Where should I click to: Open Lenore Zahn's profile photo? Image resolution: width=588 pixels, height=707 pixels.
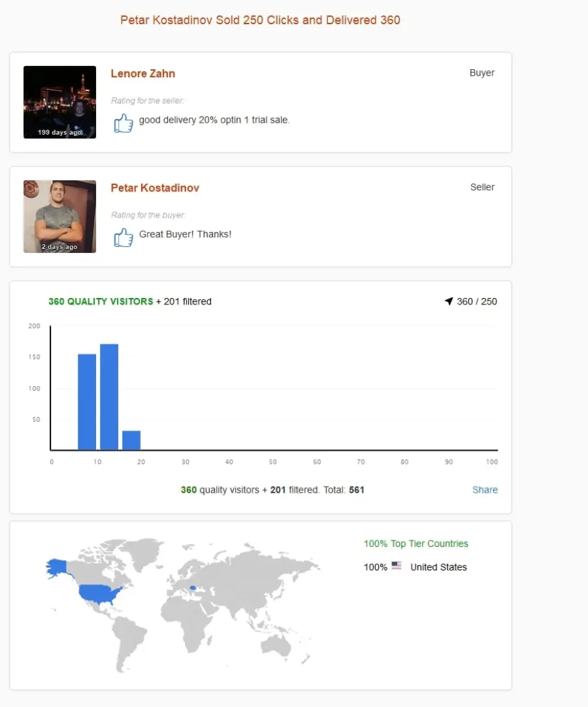[x=59, y=102]
